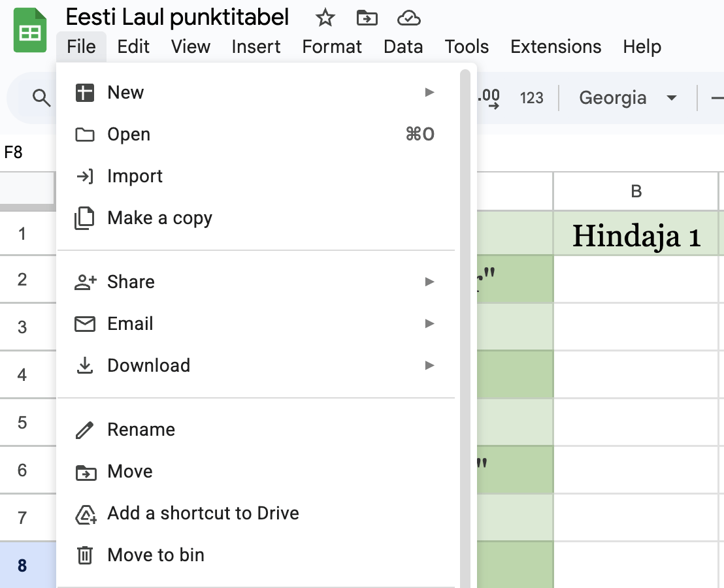The height and width of the screenshot is (588, 724).
Task: Click Rename in File menu
Action: [141, 430]
